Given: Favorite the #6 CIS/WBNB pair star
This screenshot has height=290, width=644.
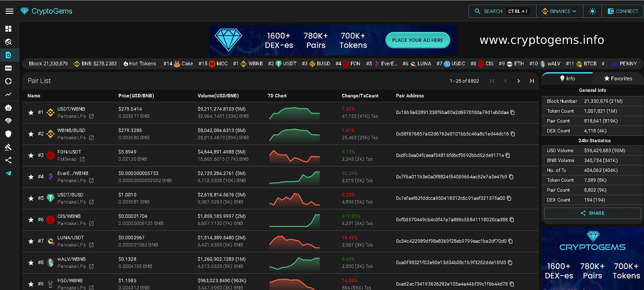Looking at the screenshot, I should (x=31, y=220).
